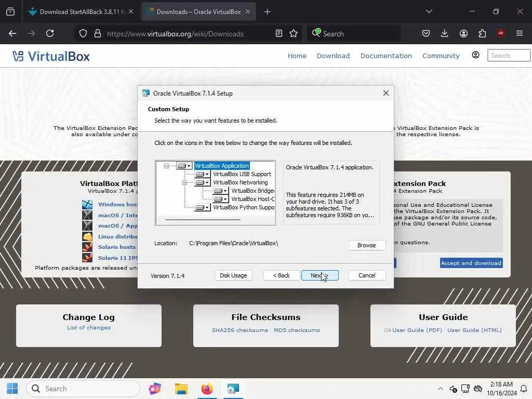Open the browser downloads panel

pos(445,33)
